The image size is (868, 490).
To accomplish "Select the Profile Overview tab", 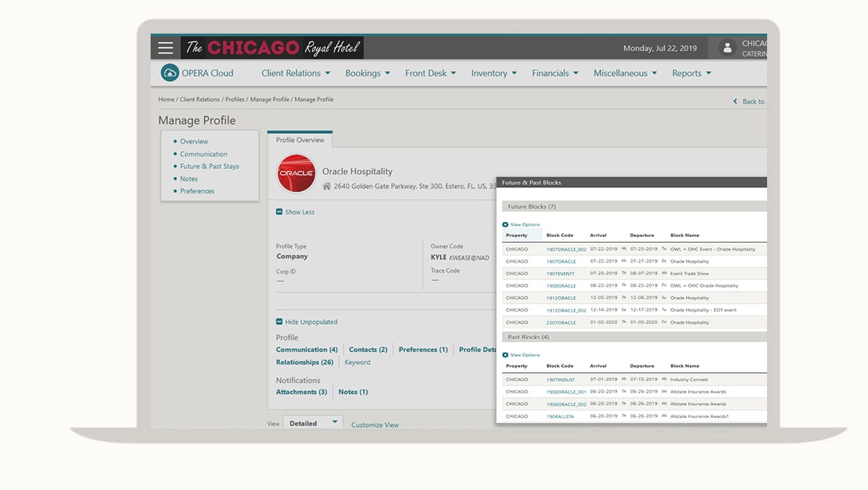I will 300,140.
